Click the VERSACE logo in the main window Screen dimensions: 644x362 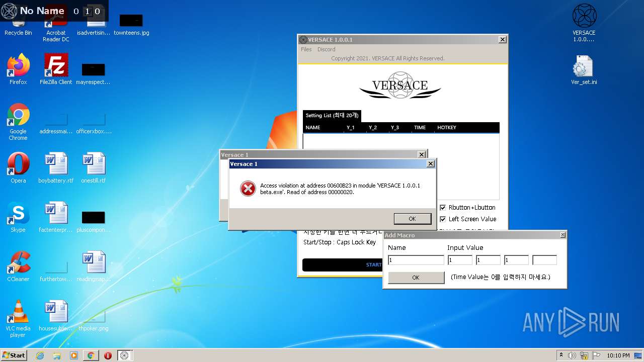400,85
